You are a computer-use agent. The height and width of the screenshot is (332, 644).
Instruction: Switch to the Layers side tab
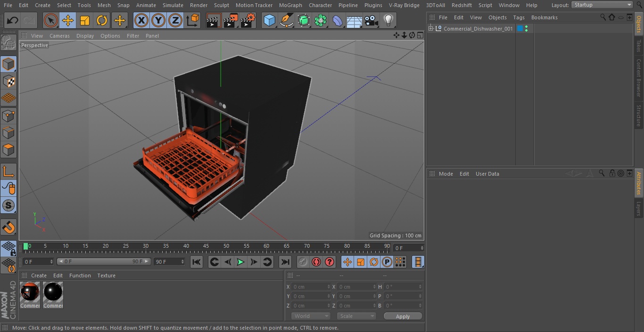(639, 208)
